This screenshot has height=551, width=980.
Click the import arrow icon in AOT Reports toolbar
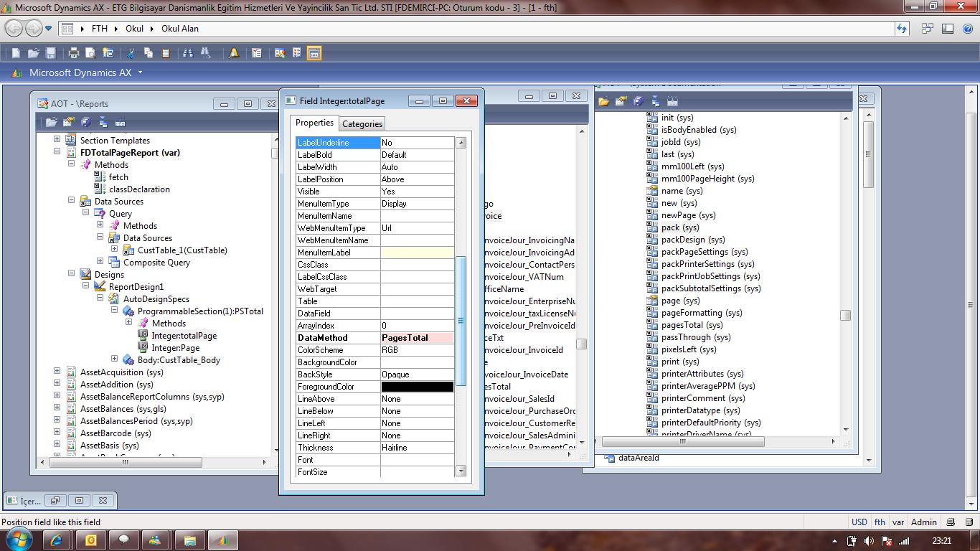point(103,122)
